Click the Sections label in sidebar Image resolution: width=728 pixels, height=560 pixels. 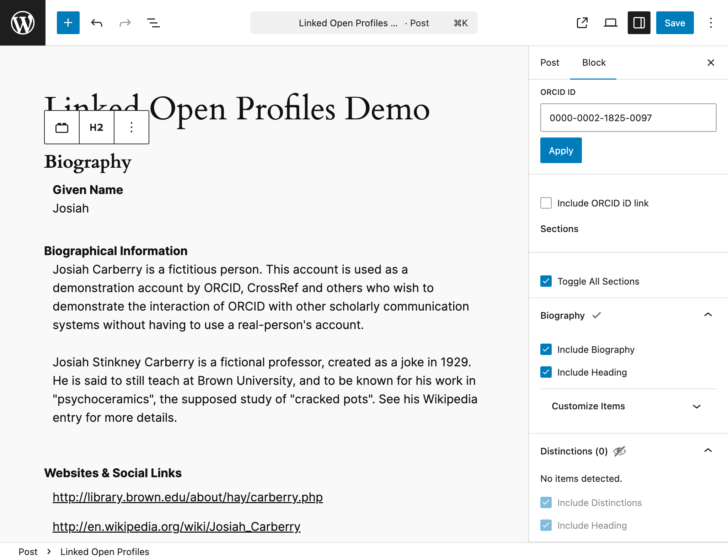(x=559, y=229)
